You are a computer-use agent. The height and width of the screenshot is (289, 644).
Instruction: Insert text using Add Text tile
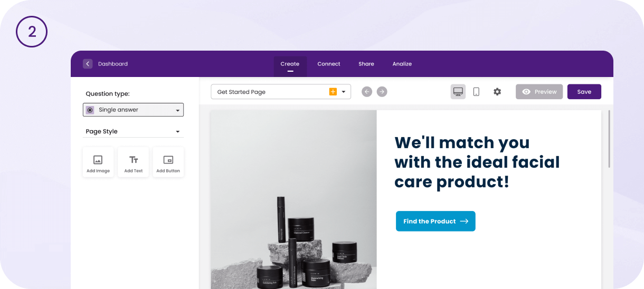[x=134, y=162]
